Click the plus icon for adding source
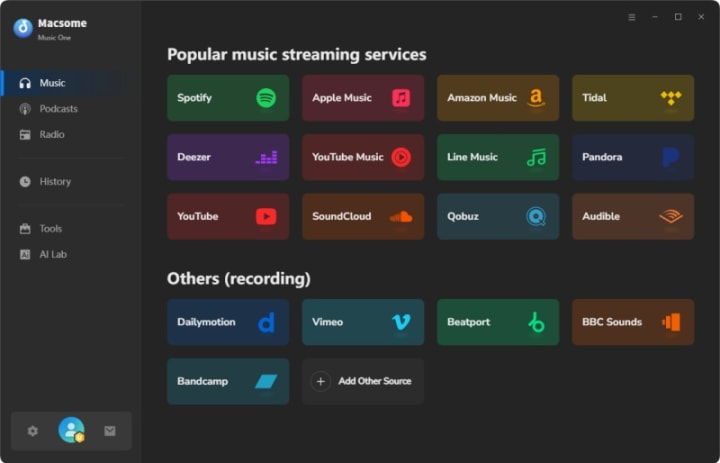The height and width of the screenshot is (463, 720). 321,381
